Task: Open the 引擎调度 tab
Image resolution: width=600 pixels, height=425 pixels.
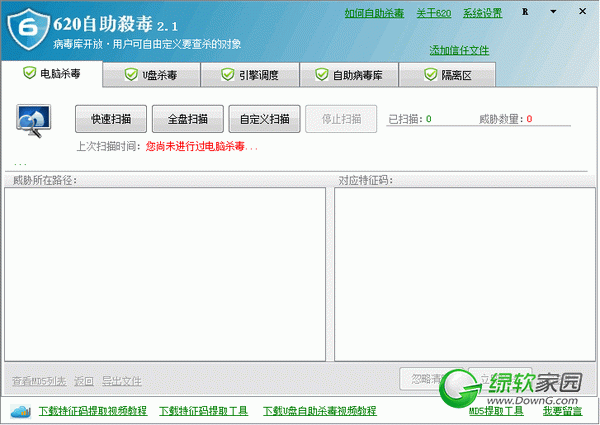Action: pos(250,75)
